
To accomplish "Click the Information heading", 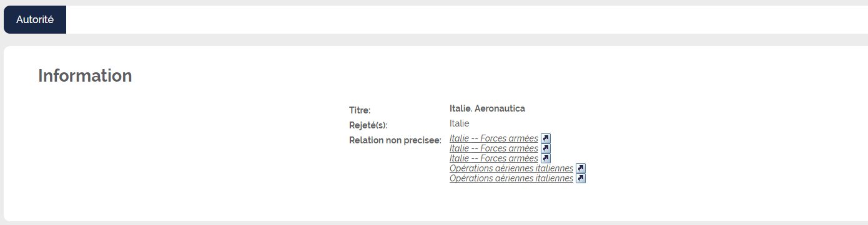I will tap(85, 75).
